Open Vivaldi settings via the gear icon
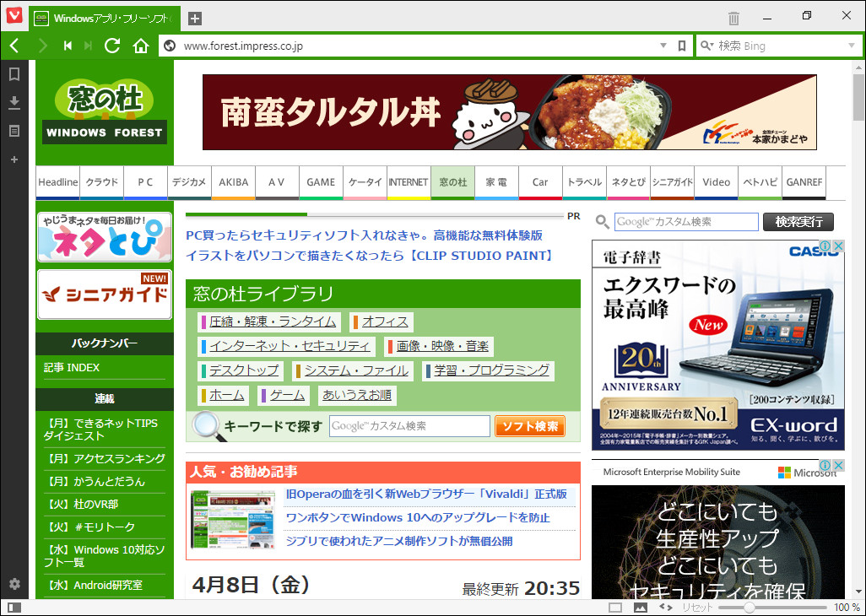Image resolution: width=866 pixels, height=616 pixels. (x=15, y=584)
